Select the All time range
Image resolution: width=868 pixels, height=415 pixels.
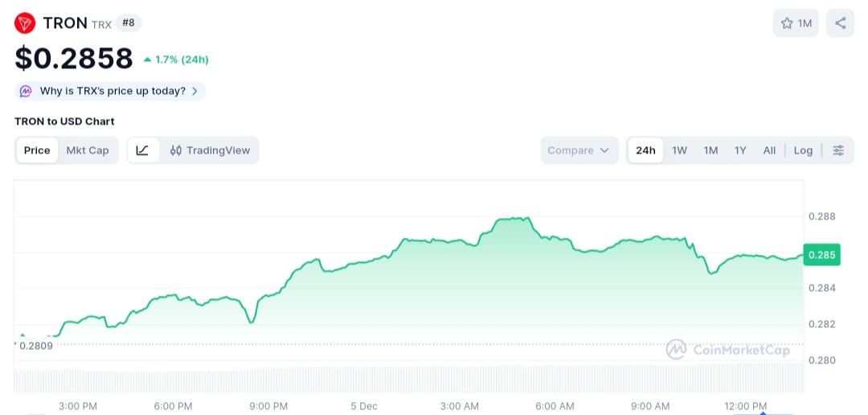769,150
